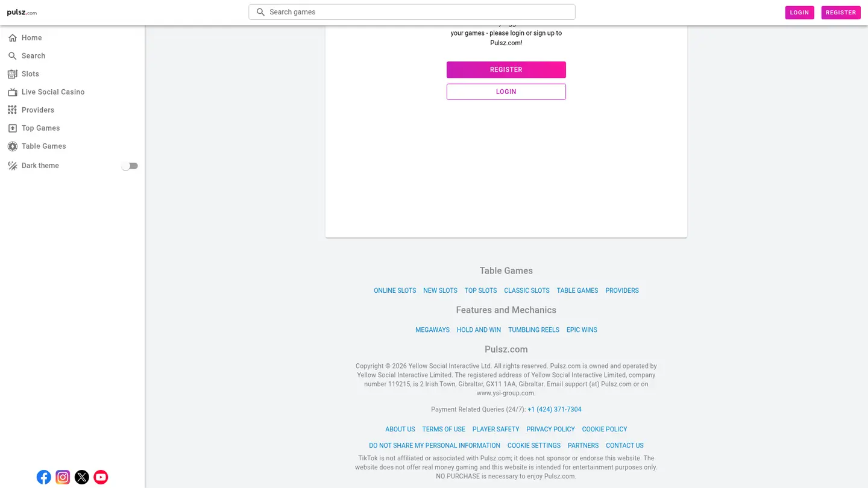Click the header REGISTER button
868x488 pixels.
coord(841,13)
